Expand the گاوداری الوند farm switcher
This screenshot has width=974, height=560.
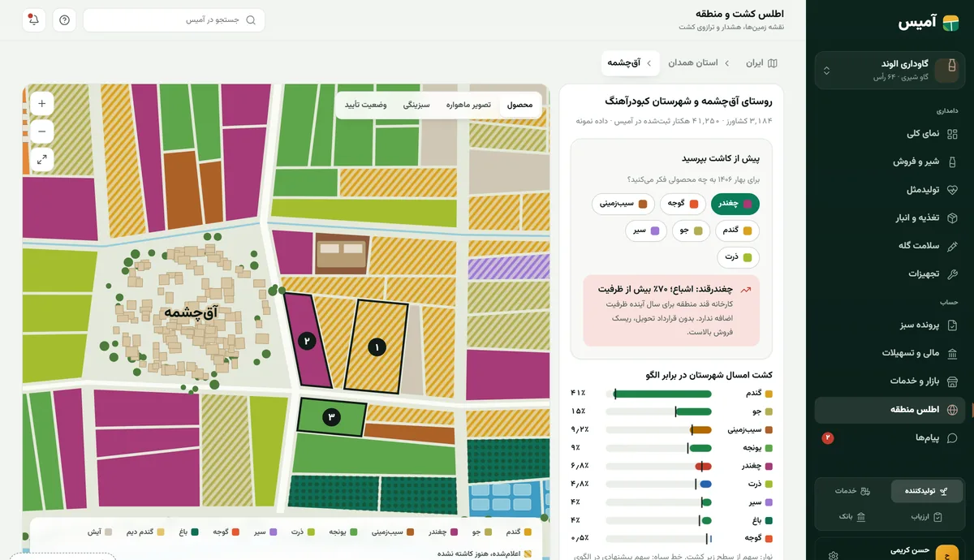[890, 70]
